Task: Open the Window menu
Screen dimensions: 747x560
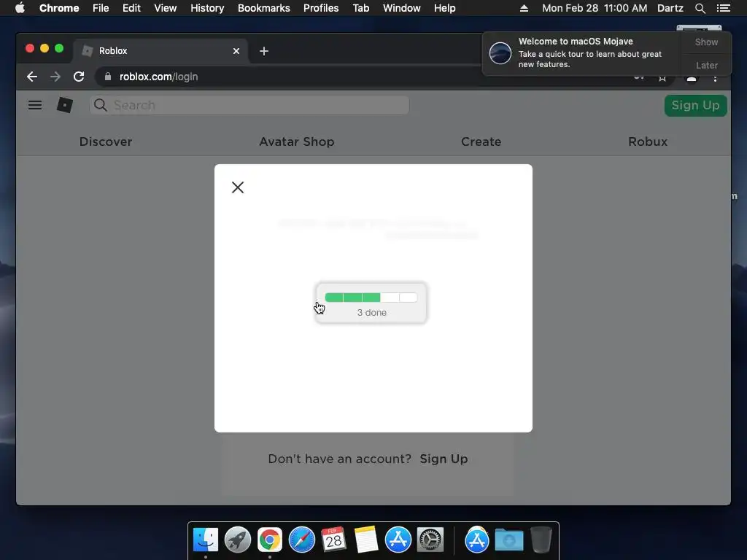Action: tap(402, 8)
